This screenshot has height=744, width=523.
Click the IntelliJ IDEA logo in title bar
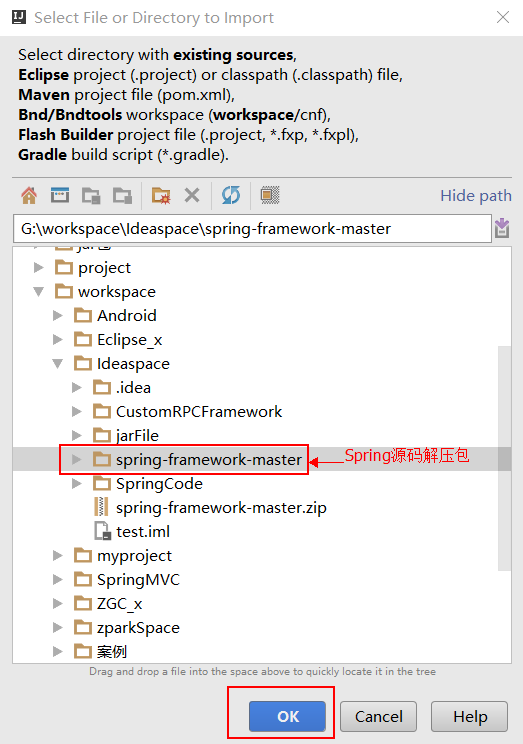click(x=19, y=18)
